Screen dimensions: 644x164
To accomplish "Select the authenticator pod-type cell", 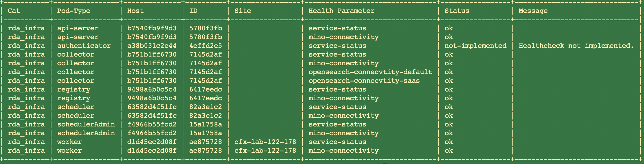I will coord(84,46).
